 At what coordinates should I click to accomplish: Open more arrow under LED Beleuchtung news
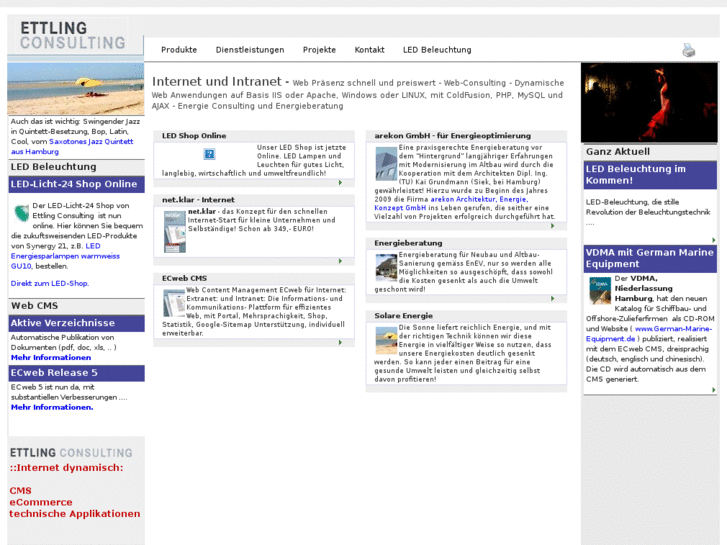(x=714, y=240)
